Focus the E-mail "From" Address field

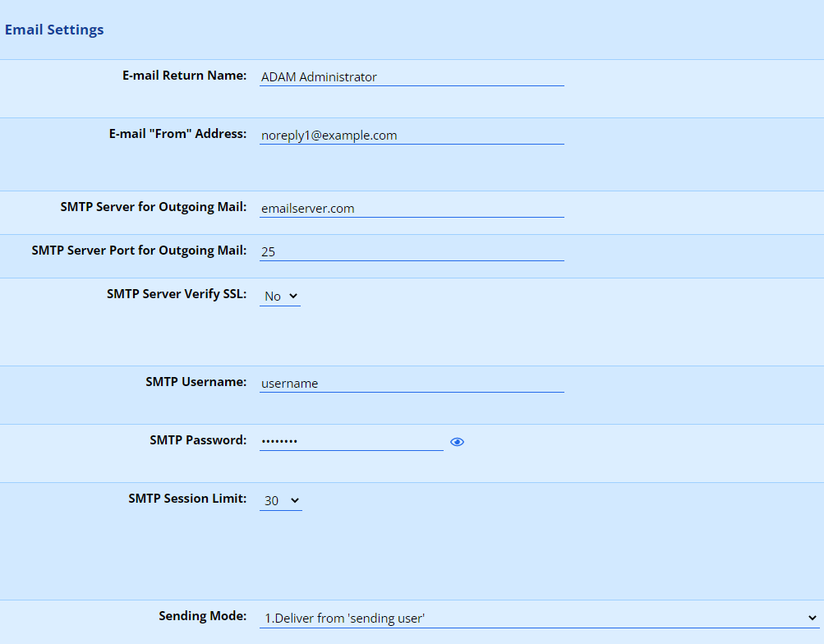pyautogui.click(x=412, y=136)
